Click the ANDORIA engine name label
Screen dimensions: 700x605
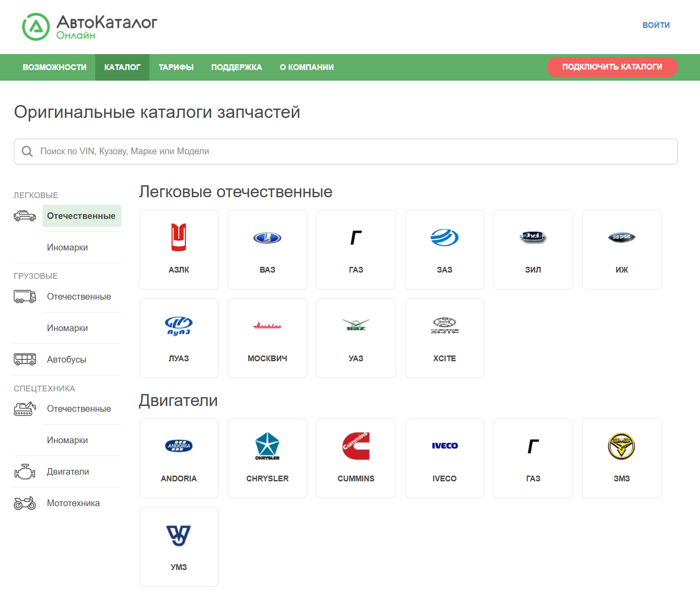[x=179, y=479]
